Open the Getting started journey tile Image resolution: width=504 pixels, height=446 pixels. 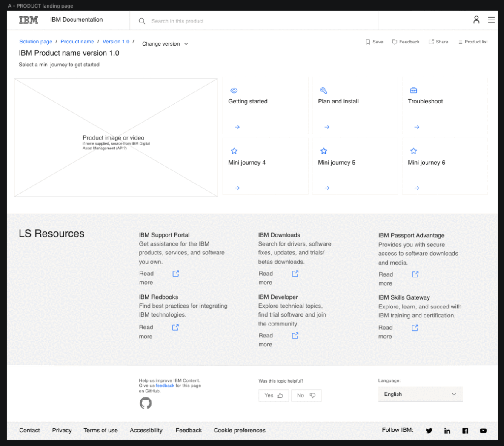pyautogui.click(x=265, y=105)
